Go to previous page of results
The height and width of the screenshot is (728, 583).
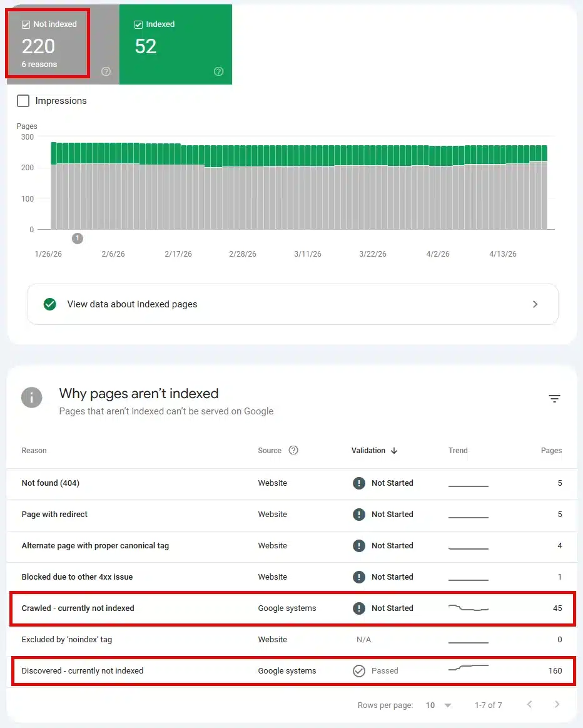pos(529,704)
